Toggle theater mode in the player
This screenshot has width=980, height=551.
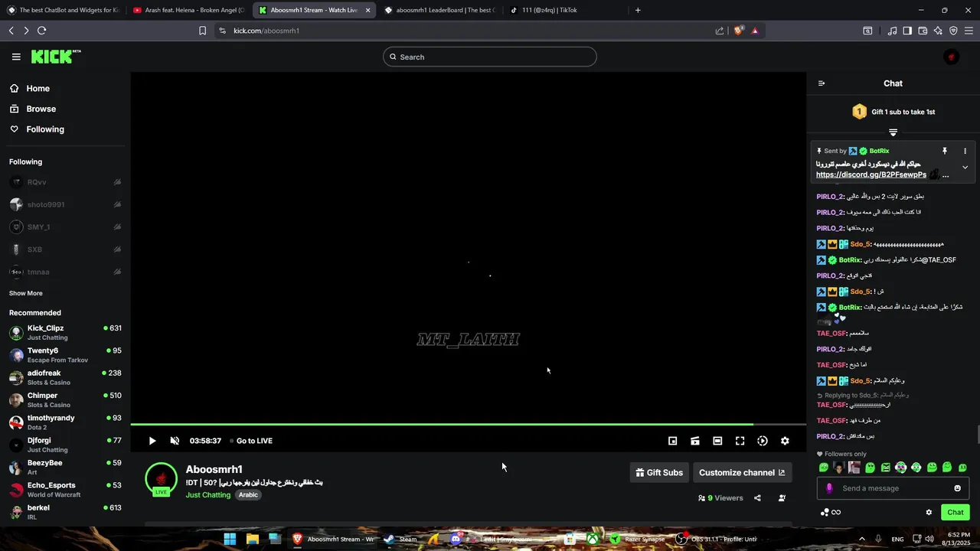717,441
